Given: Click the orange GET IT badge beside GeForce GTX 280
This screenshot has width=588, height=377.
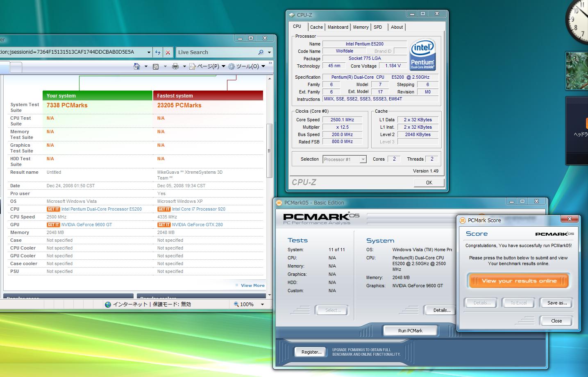Looking at the screenshot, I should 164,225.
